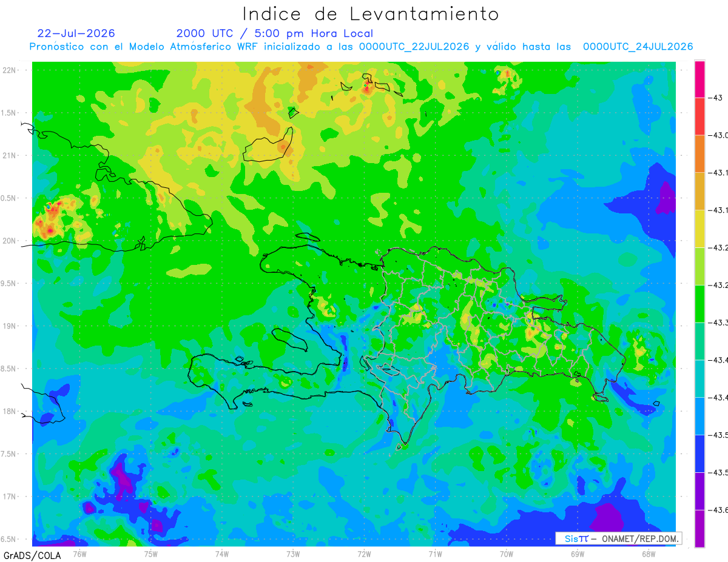Screen dimensions: 728x562
Task: Click the pink top swatch of the colorbar
Action: point(699,79)
